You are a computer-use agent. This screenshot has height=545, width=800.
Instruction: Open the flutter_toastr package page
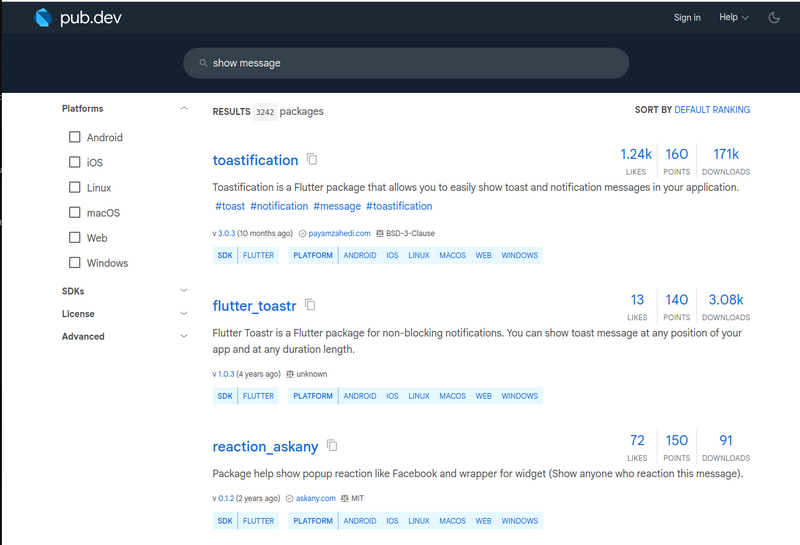[254, 306]
